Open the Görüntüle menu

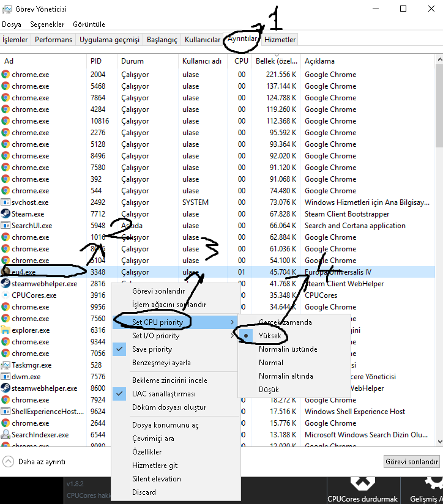[89, 24]
